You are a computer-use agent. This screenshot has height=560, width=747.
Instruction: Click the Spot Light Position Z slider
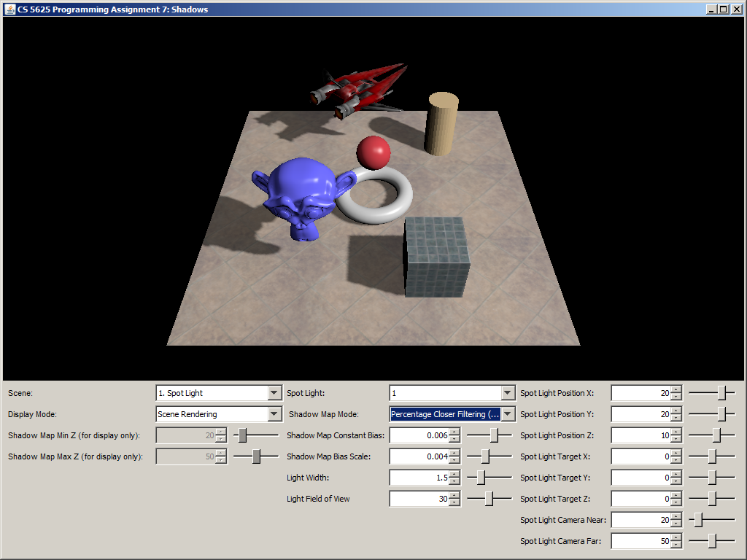(x=717, y=435)
